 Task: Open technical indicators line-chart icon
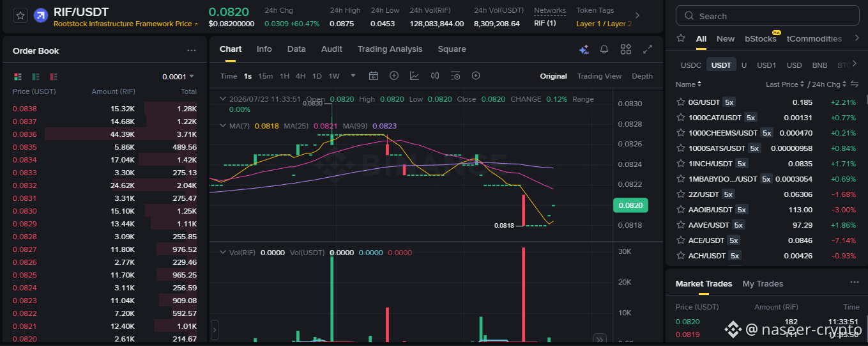415,75
